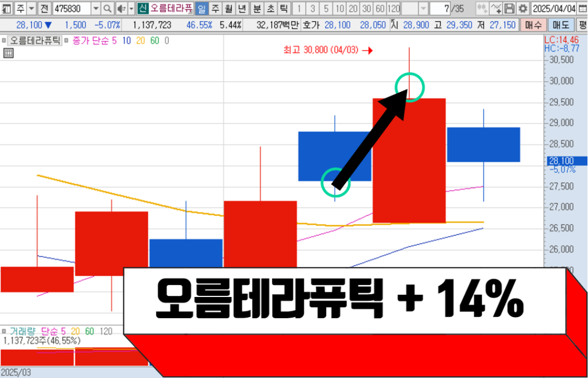The image size is (588, 378).
Task: Click the grid table icon below legend
Action: pyautogui.click(x=8, y=53)
